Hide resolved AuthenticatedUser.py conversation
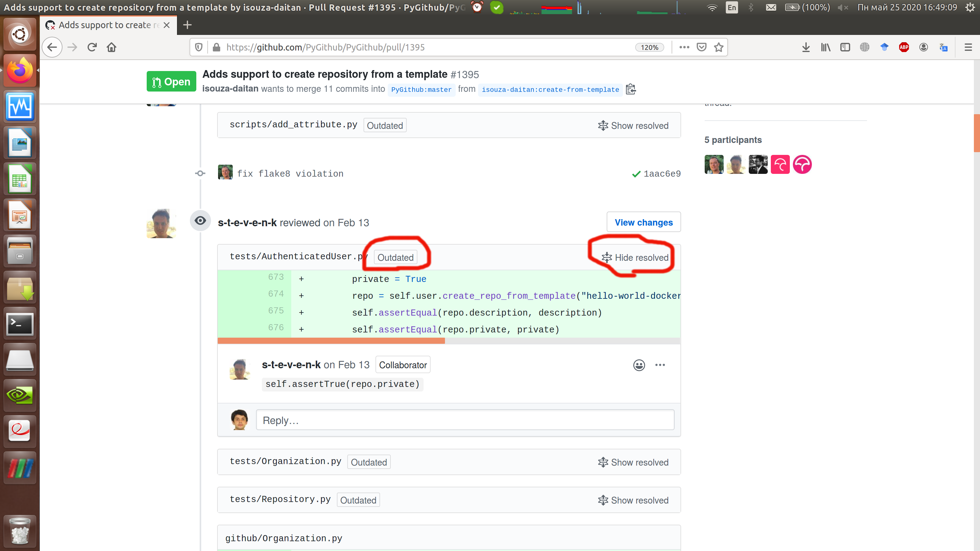 635,257
